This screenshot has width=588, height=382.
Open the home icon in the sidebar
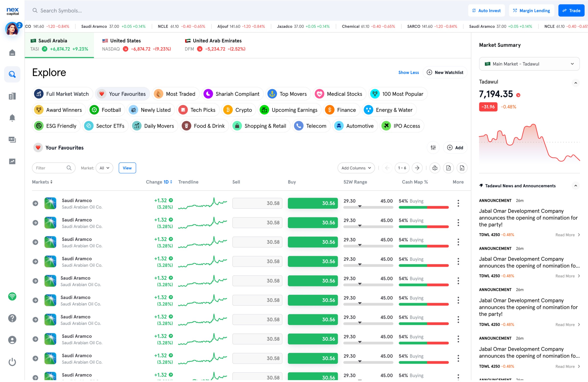(x=12, y=53)
